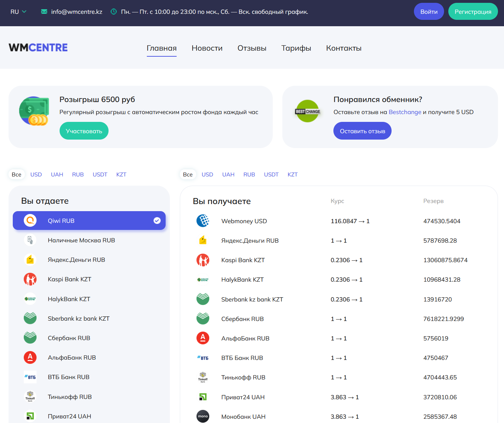
Task: Filter give list by KZT
Action: (121, 174)
